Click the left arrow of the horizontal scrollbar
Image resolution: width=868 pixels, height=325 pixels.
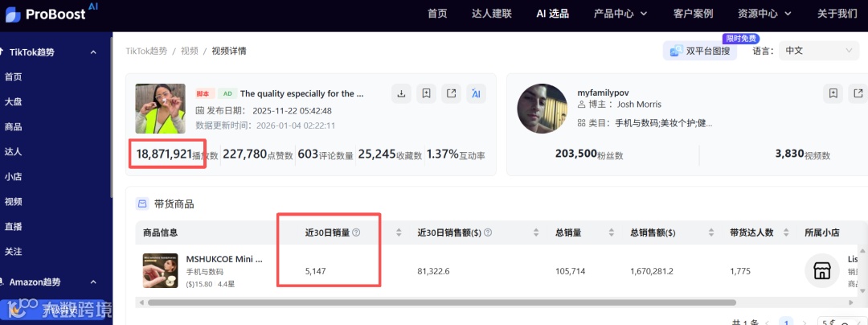[141, 302]
